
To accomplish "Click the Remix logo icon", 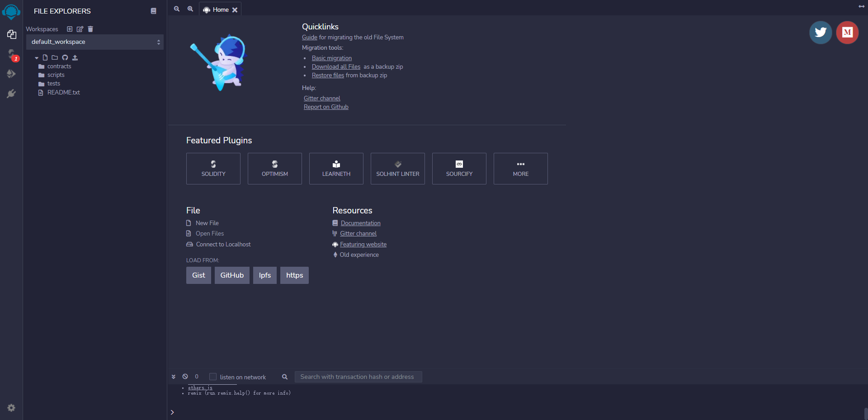I will click(x=11, y=11).
